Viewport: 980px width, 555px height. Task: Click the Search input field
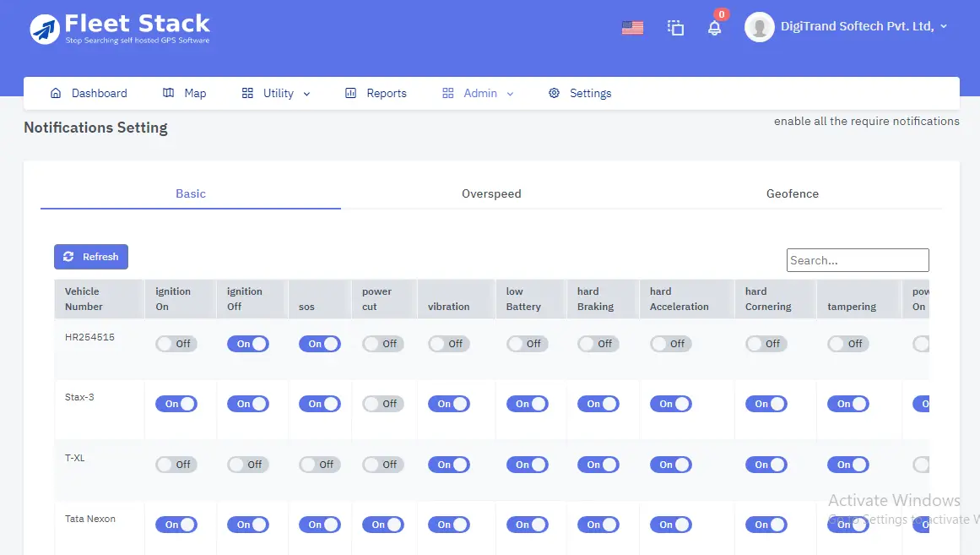point(858,260)
